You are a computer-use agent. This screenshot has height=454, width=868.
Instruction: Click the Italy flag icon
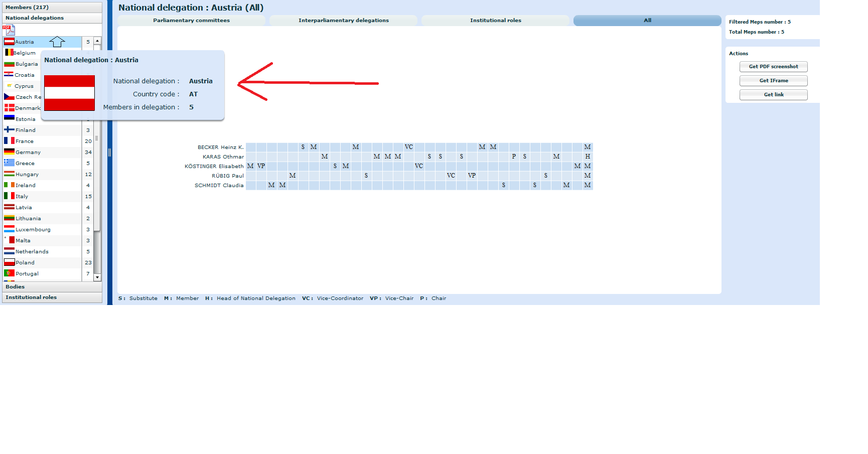click(x=9, y=196)
